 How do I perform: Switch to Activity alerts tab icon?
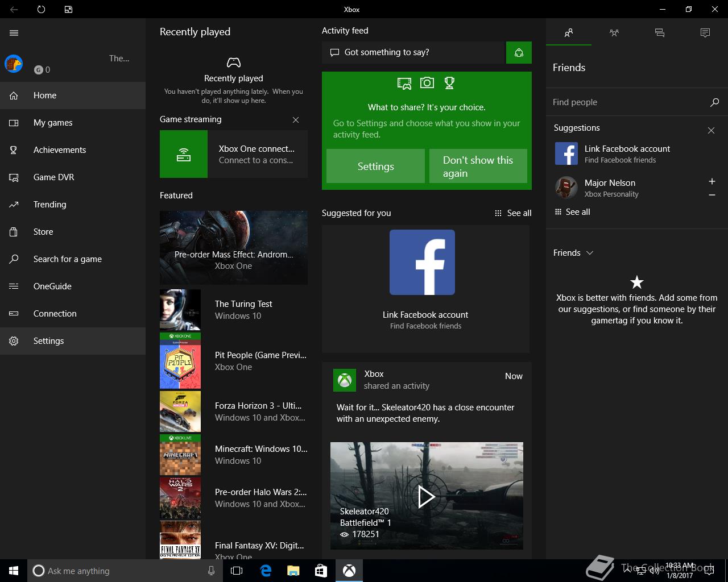click(x=705, y=33)
